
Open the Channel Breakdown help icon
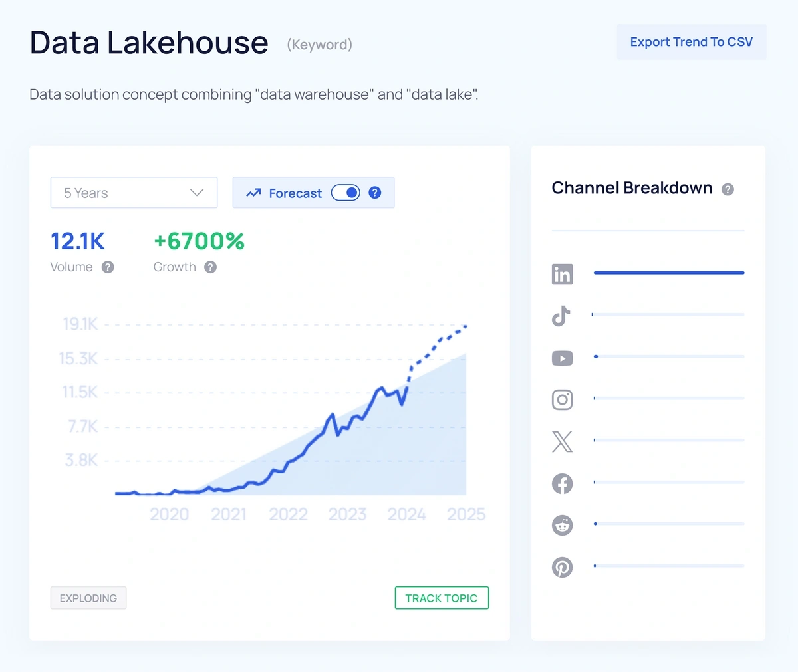click(728, 189)
